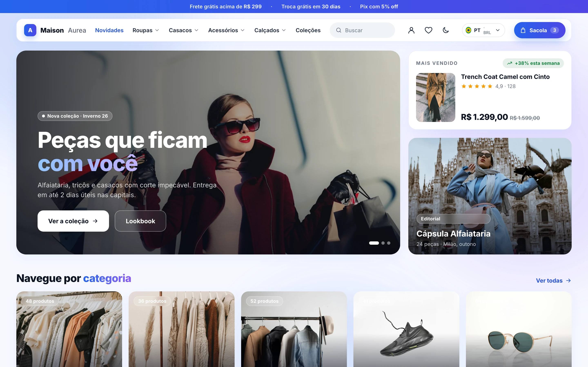Click the Ver a coleção button
Screen dimensions: 588x367
(x=73, y=221)
